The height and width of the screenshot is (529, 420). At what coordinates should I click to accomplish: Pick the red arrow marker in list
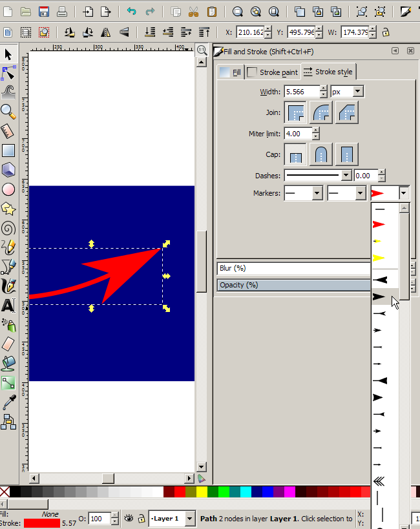click(x=379, y=224)
